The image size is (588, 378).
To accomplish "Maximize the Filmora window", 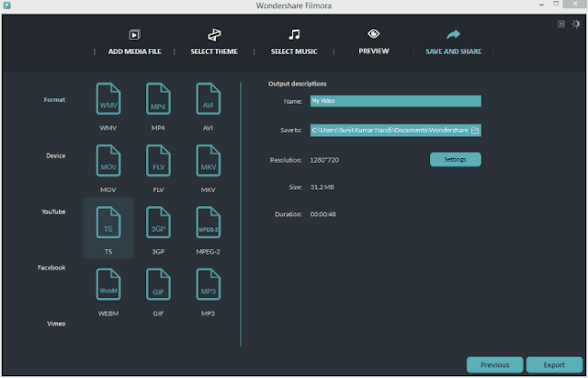I will pyautogui.click(x=556, y=4).
